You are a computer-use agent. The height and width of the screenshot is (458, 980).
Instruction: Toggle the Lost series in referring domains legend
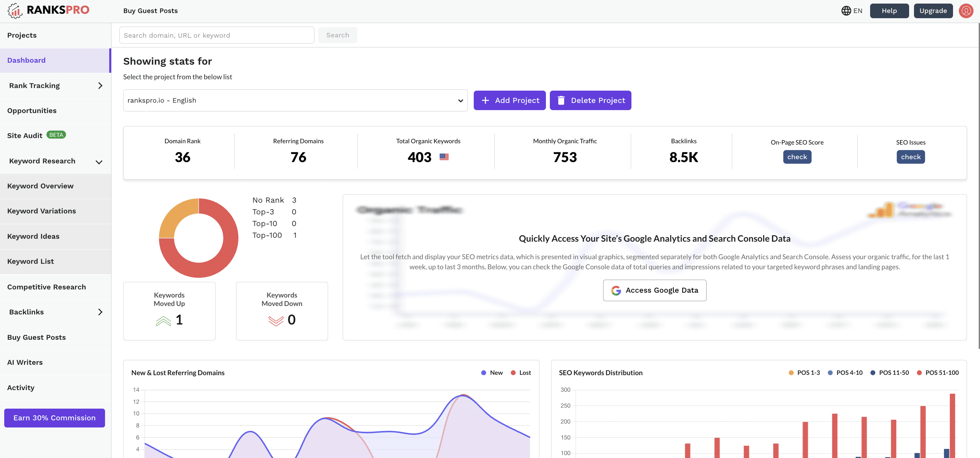coord(521,373)
